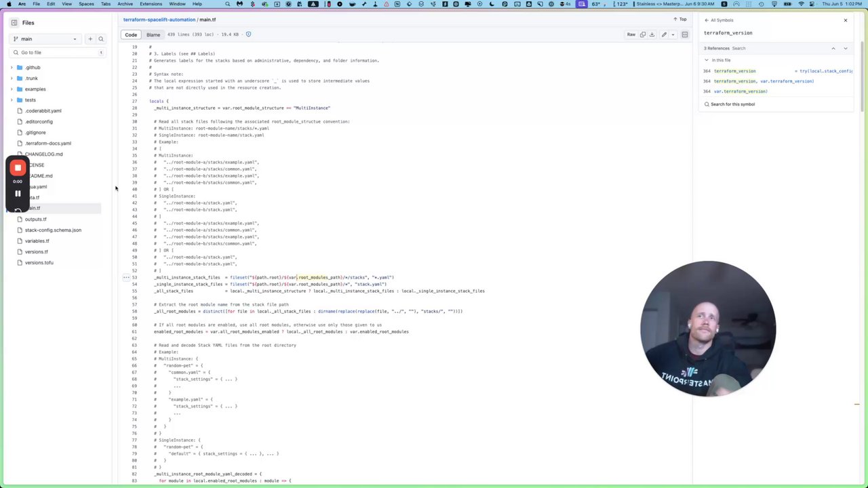
Task: Click the add file plus icon
Action: (90, 39)
